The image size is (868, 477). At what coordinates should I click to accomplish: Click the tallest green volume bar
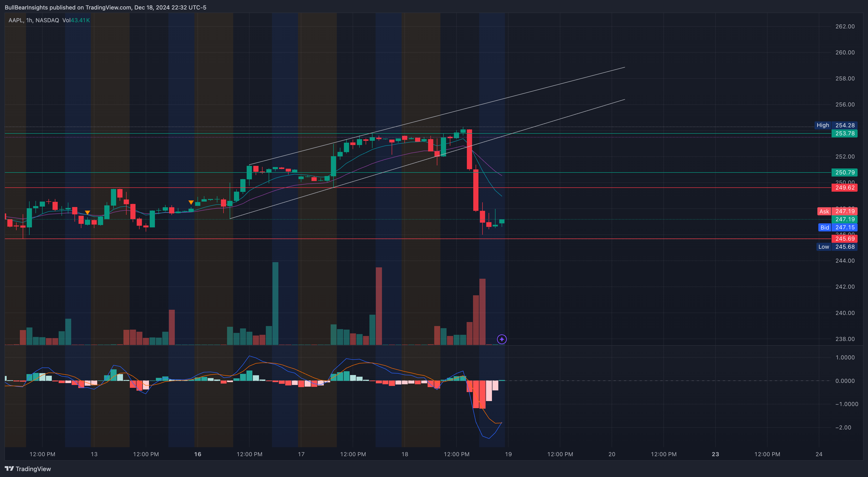coord(275,303)
